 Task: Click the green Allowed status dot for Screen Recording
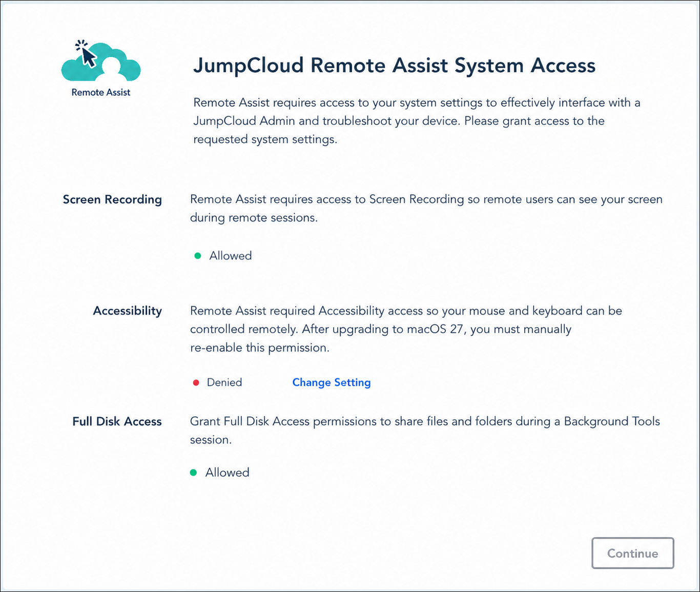[x=198, y=256]
